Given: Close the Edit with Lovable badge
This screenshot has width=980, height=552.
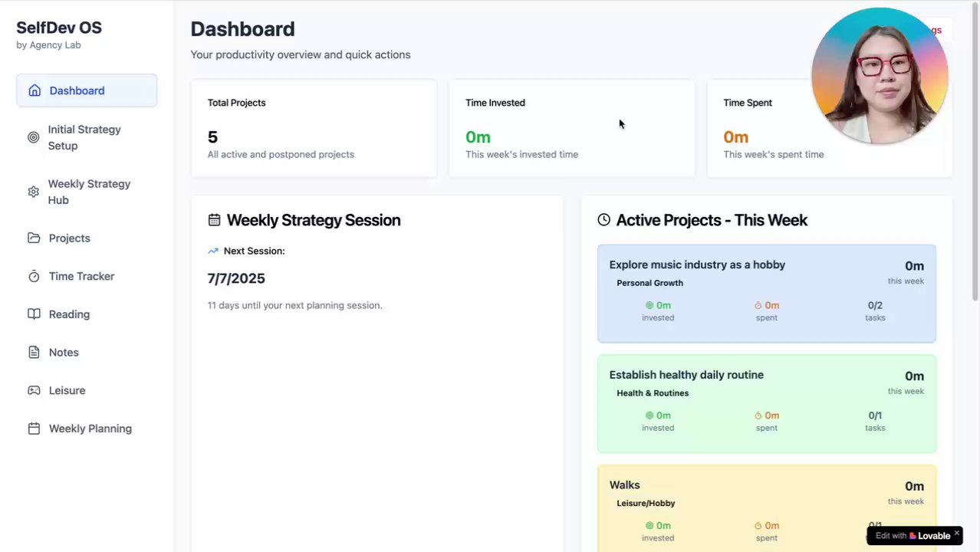Looking at the screenshot, I should pos(956,533).
